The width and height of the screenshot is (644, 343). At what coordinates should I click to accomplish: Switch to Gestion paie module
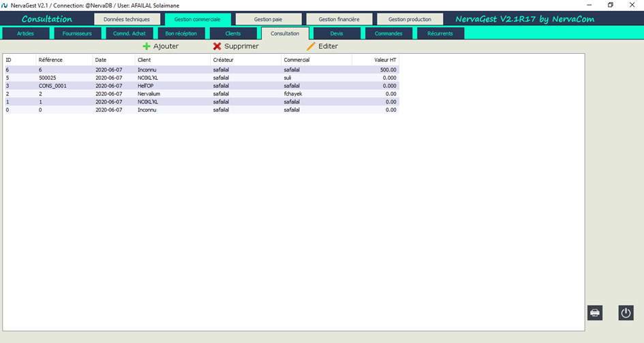click(x=268, y=19)
